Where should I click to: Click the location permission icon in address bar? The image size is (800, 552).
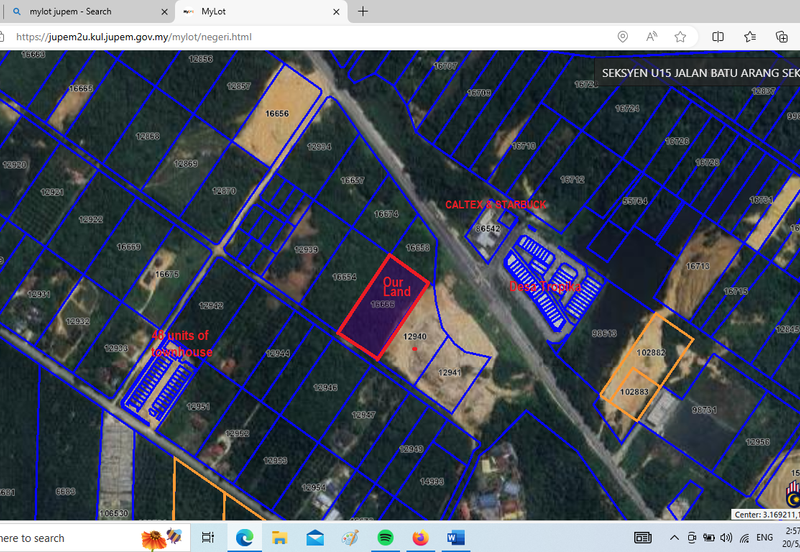pyautogui.click(x=622, y=36)
